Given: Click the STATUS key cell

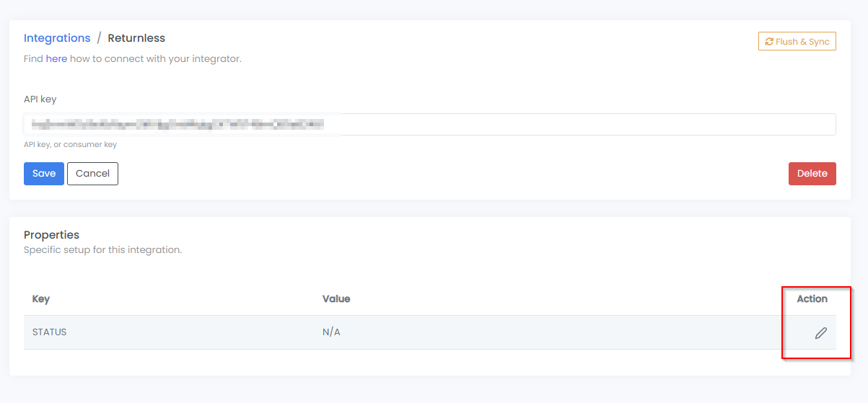Looking at the screenshot, I should pos(50,332).
